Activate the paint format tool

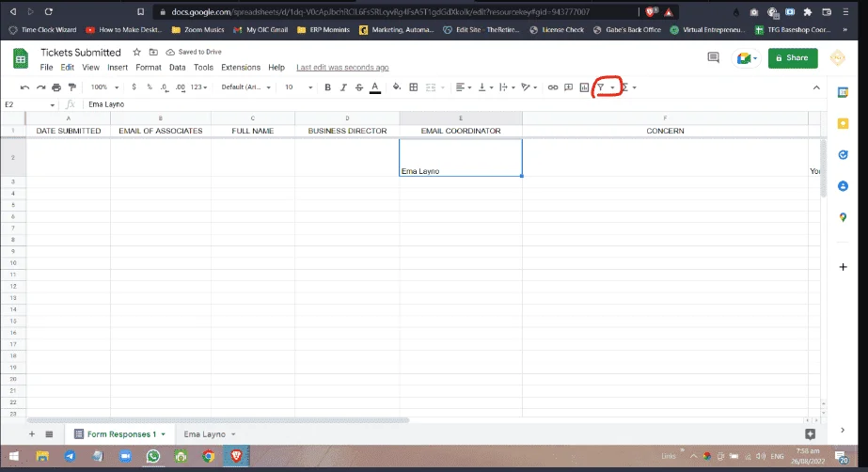point(72,87)
